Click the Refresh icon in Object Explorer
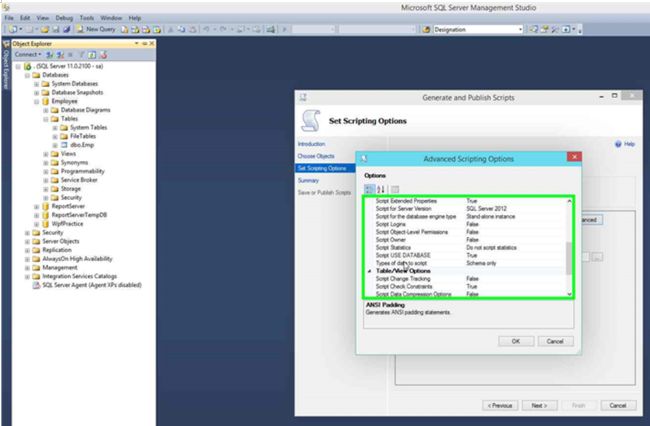 coord(92,55)
